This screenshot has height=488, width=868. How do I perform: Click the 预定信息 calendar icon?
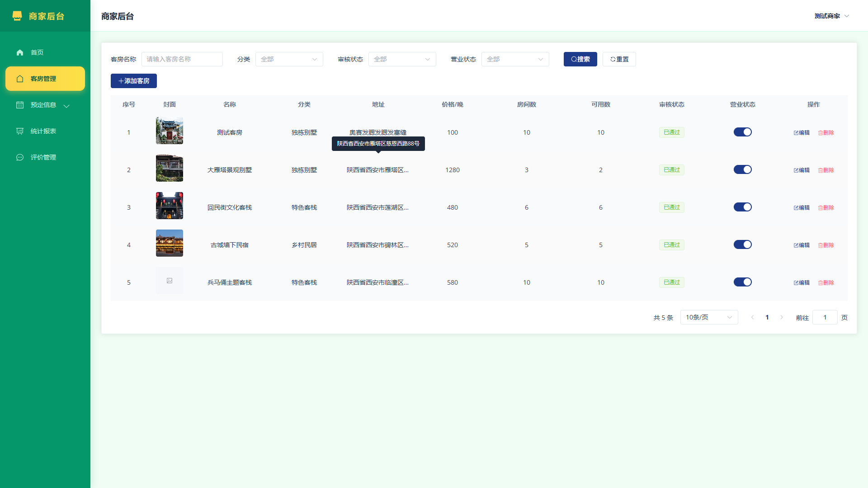pos(20,105)
